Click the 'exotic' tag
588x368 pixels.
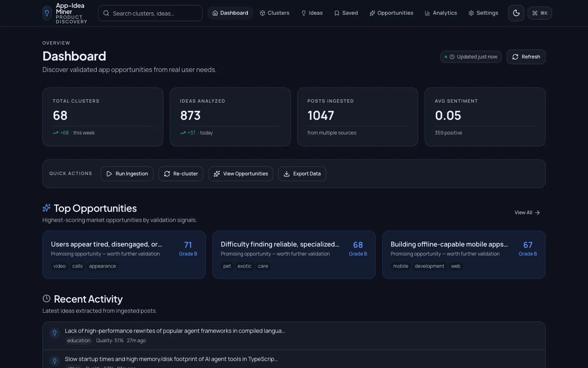[245, 266]
